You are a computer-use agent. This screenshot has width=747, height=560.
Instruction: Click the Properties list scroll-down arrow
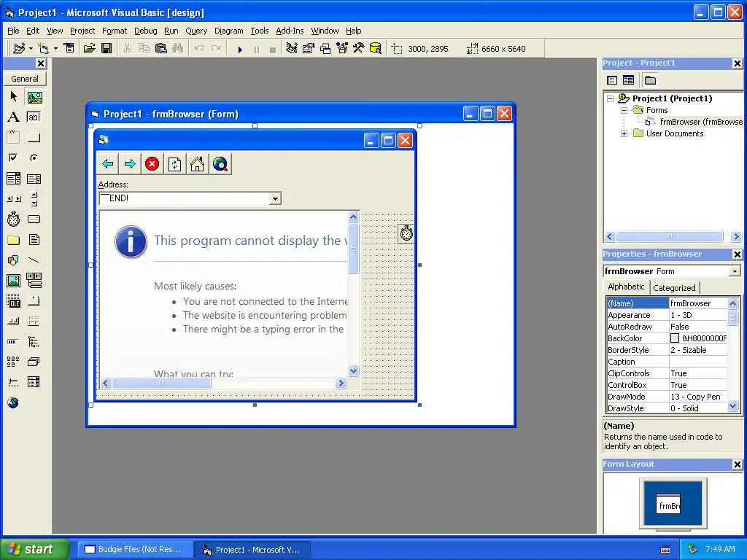(732, 407)
